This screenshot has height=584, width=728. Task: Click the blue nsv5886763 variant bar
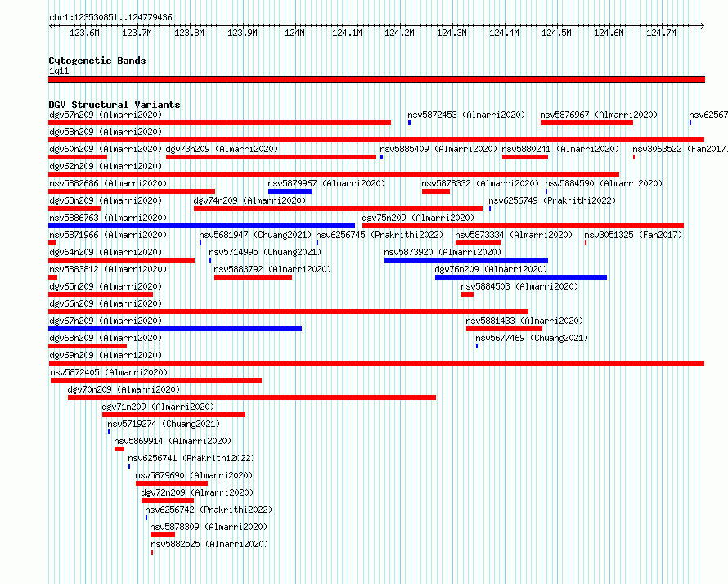201,226
